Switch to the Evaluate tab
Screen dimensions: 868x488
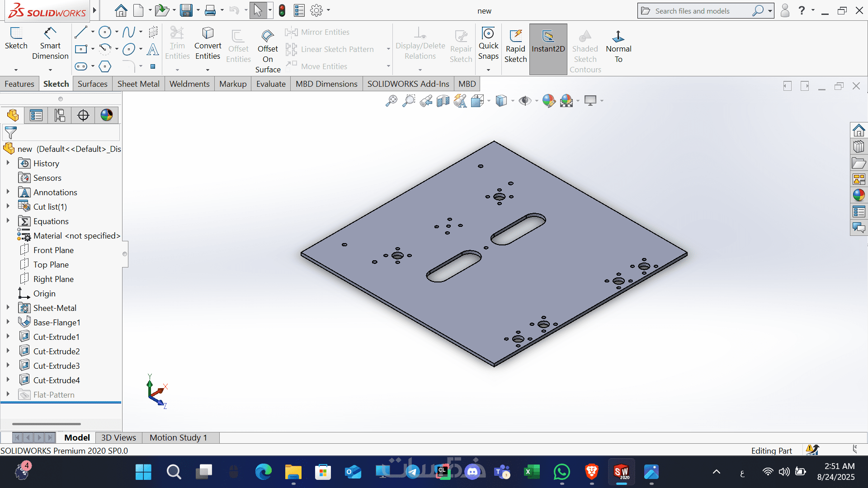point(271,84)
